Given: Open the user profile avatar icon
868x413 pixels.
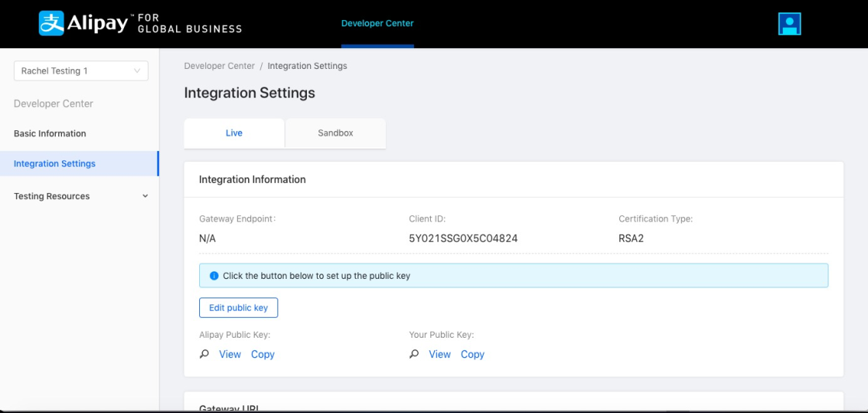Looking at the screenshot, I should point(789,24).
